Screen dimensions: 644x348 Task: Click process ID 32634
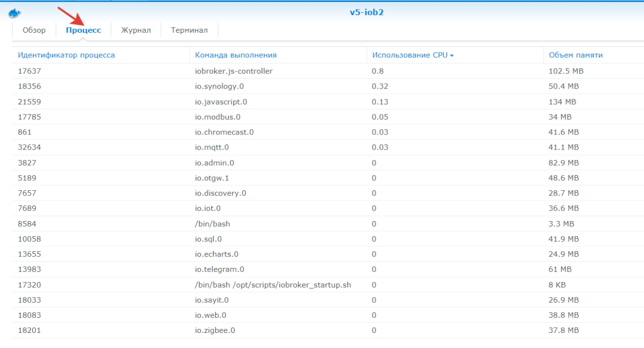(29, 147)
